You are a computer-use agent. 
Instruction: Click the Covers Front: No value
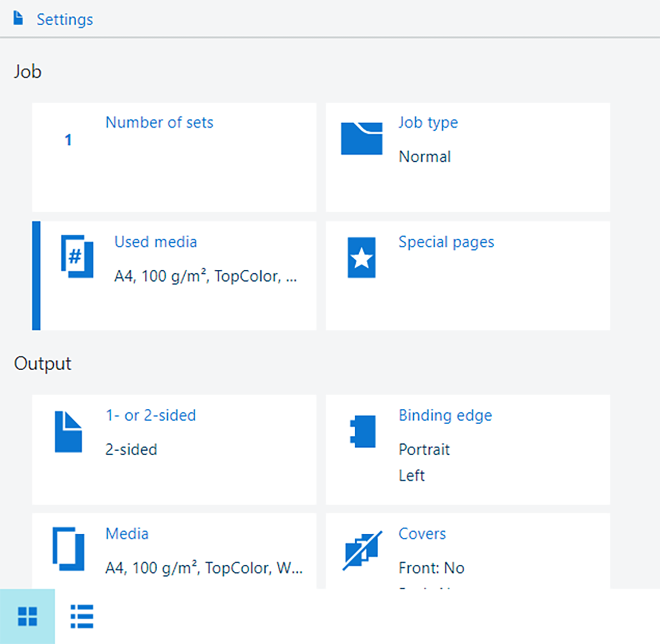click(431, 568)
